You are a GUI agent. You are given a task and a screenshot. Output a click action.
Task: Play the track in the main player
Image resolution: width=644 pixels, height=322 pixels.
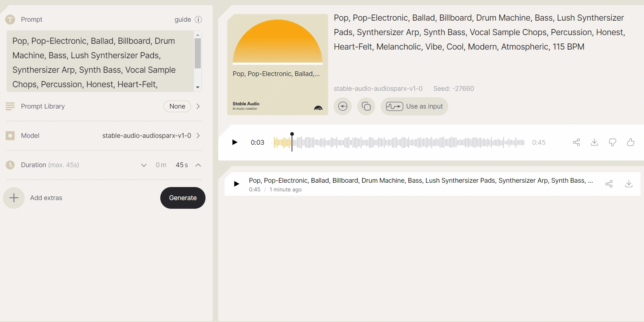point(234,142)
